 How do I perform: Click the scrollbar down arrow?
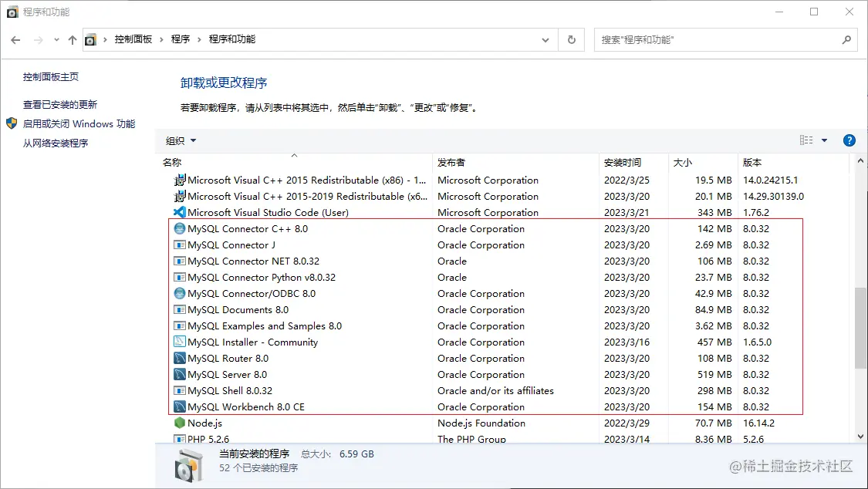pos(860,436)
